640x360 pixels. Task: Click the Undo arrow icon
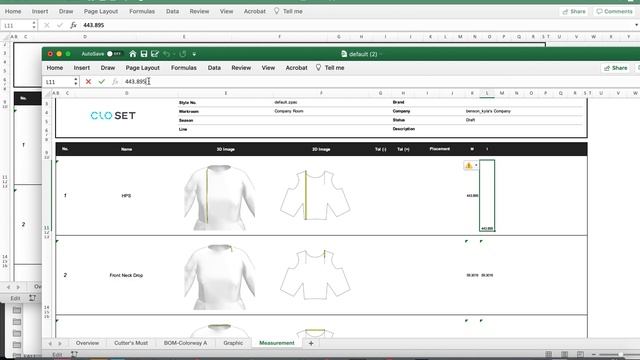point(166,54)
